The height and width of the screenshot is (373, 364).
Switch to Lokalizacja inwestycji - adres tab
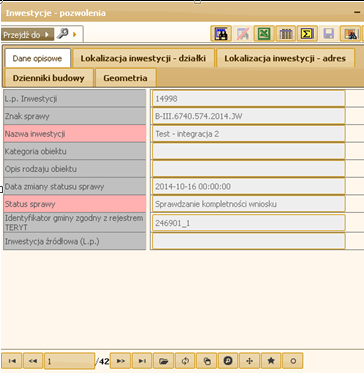285,58
